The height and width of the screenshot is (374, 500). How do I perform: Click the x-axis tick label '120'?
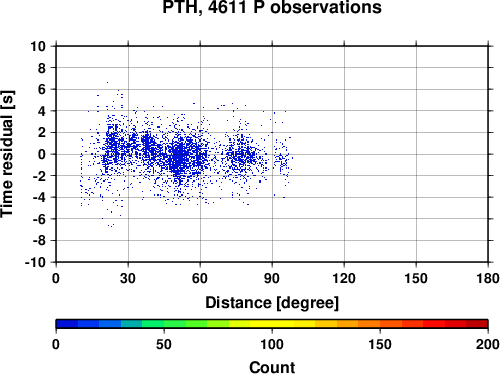344,278
